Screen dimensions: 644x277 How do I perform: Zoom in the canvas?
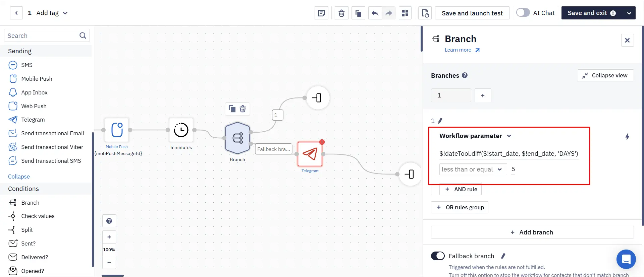pyautogui.click(x=109, y=237)
